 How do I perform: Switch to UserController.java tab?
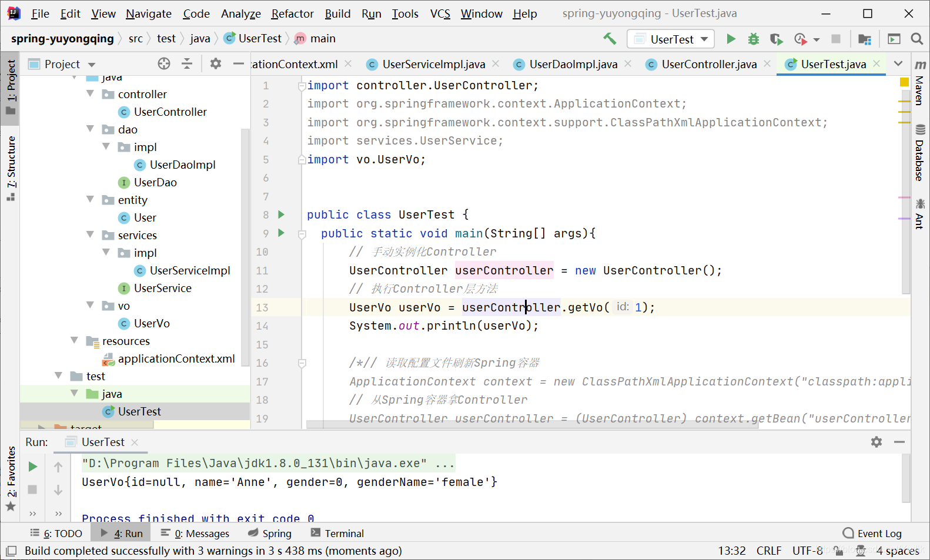point(709,64)
